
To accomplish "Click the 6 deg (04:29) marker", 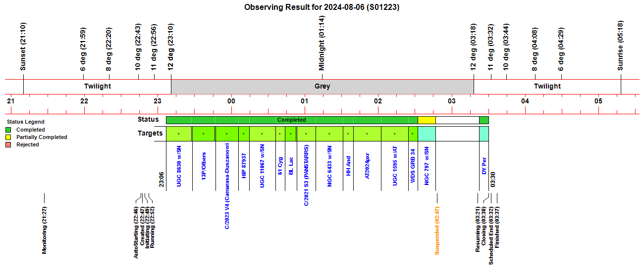I will (x=561, y=49).
